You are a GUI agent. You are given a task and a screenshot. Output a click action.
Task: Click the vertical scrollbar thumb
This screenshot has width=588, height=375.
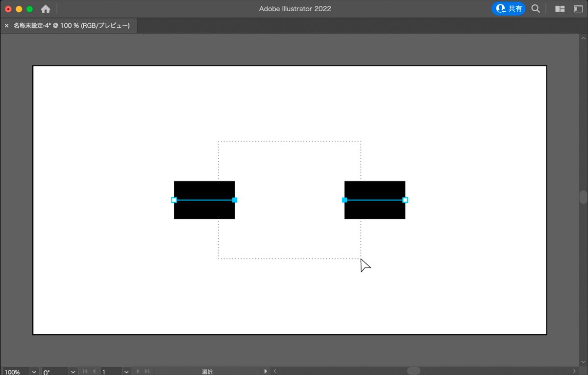click(583, 197)
